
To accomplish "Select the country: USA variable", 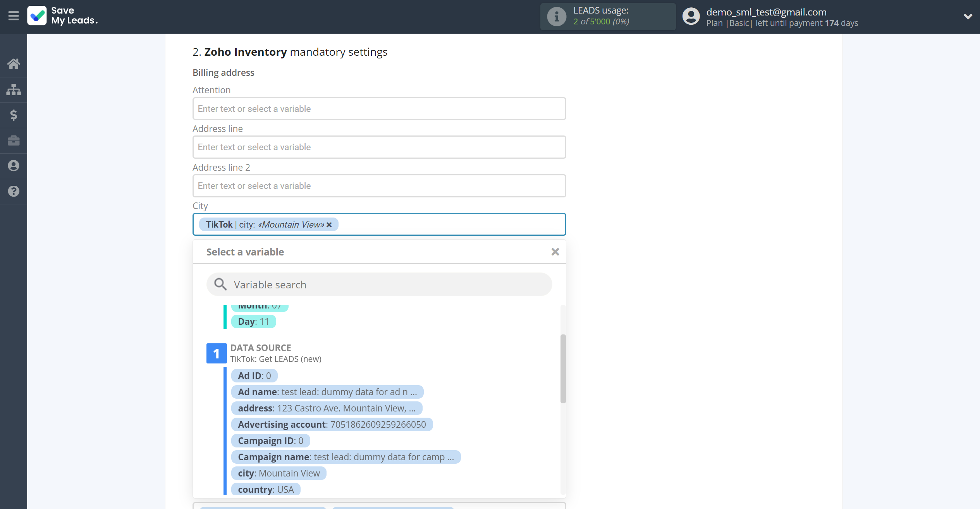I will pyautogui.click(x=266, y=489).
